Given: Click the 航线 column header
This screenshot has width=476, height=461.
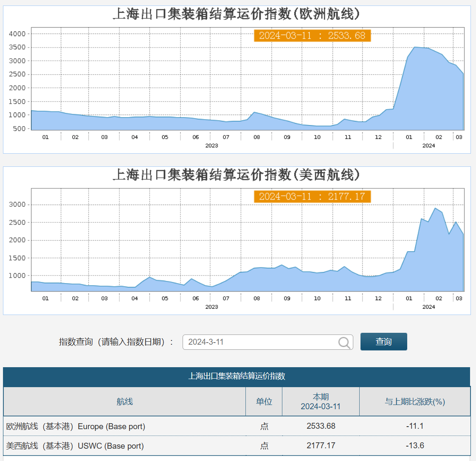Looking at the screenshot, I should tap(124, 402).
